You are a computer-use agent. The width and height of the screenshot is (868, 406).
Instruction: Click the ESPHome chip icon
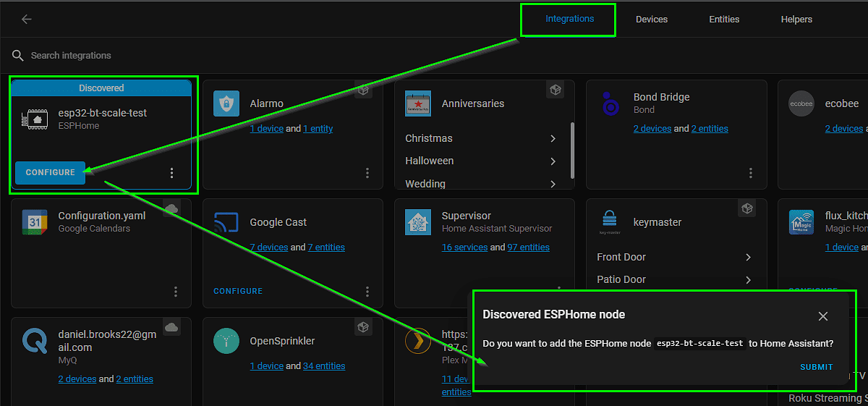coord(35,119)
